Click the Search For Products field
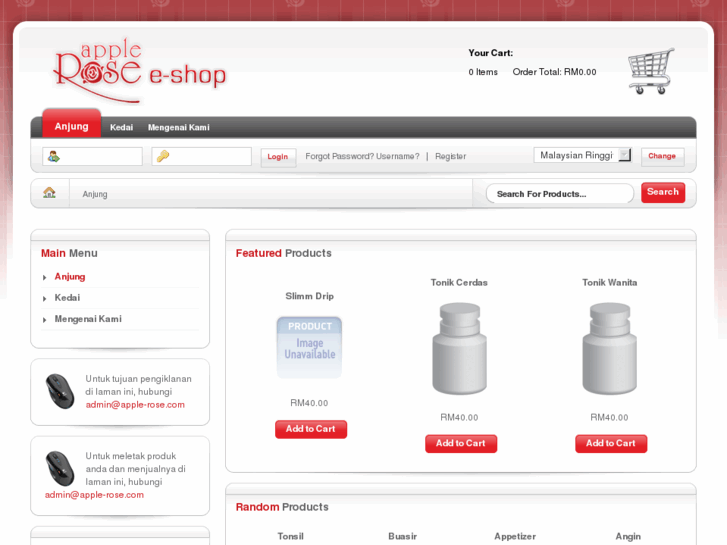The image size is (727, 545). 560,194
